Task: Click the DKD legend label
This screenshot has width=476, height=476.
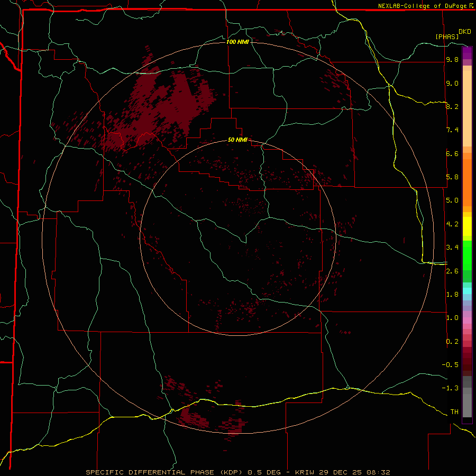Action: point(465,32)
